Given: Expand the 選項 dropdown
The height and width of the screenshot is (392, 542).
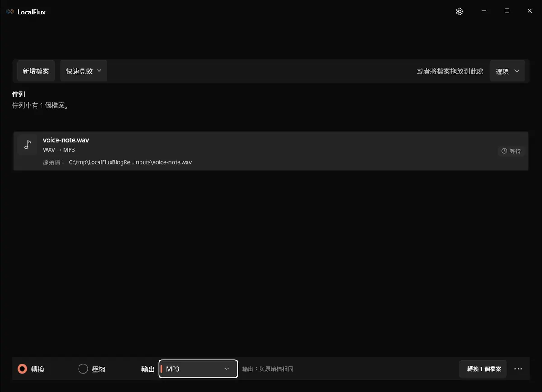Looking at the screenshot, I should [507, 71].
